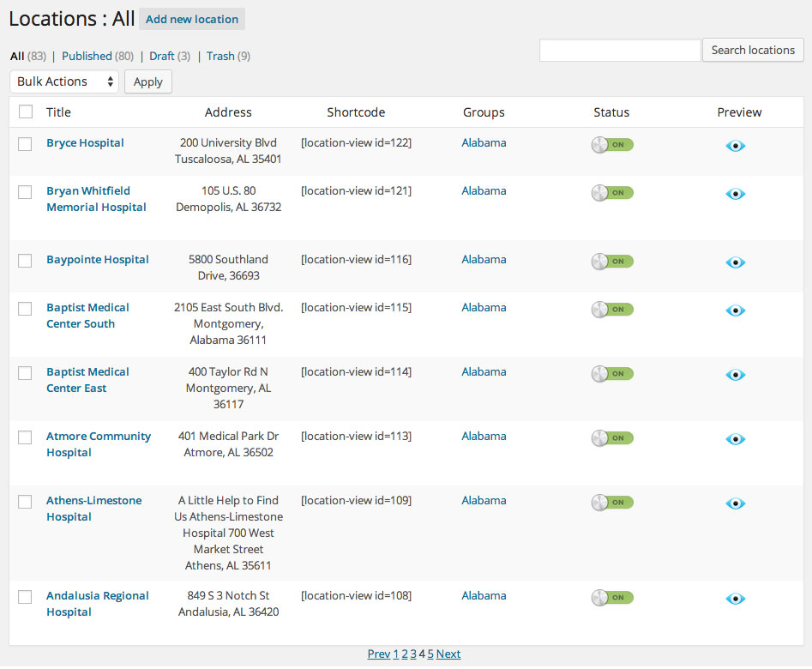
Task: Focus the location search field
Action: coord(620,51)
